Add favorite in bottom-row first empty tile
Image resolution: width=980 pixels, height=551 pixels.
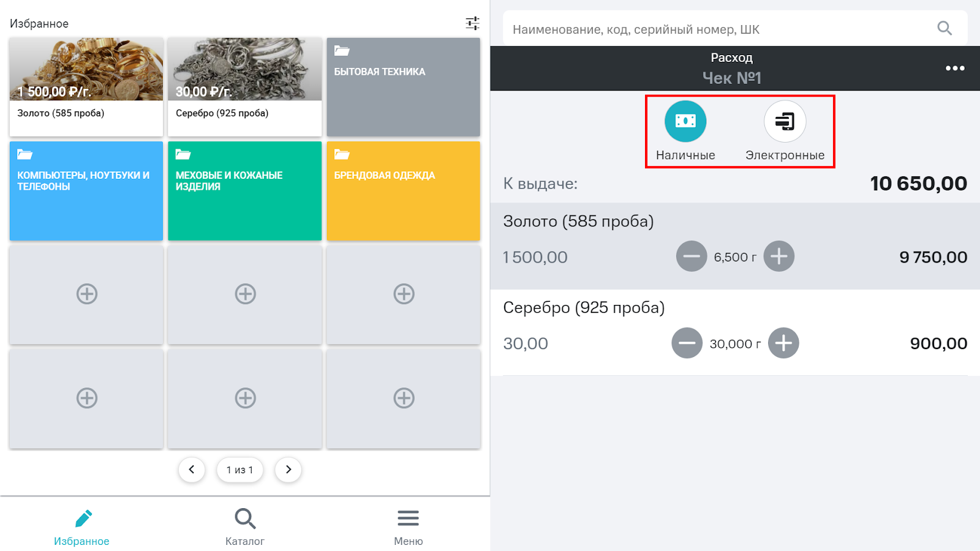(x=86, y=398)
